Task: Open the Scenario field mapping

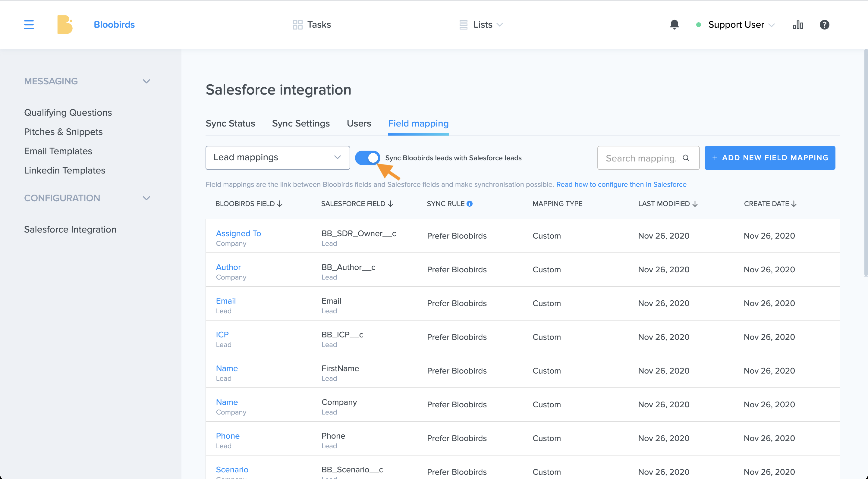Action: 232,469
